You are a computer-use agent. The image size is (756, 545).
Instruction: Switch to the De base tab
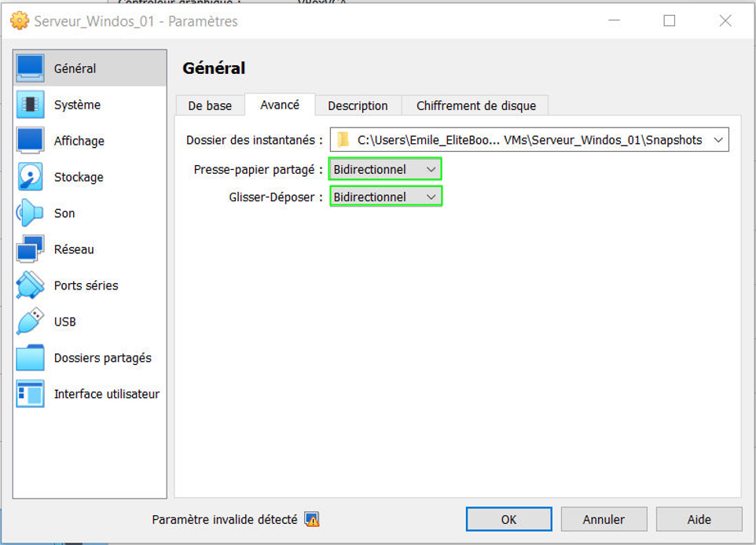coord(210,105)
